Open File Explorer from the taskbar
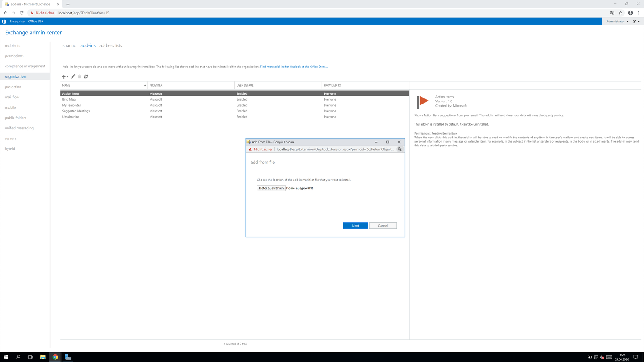 point(43,357)
